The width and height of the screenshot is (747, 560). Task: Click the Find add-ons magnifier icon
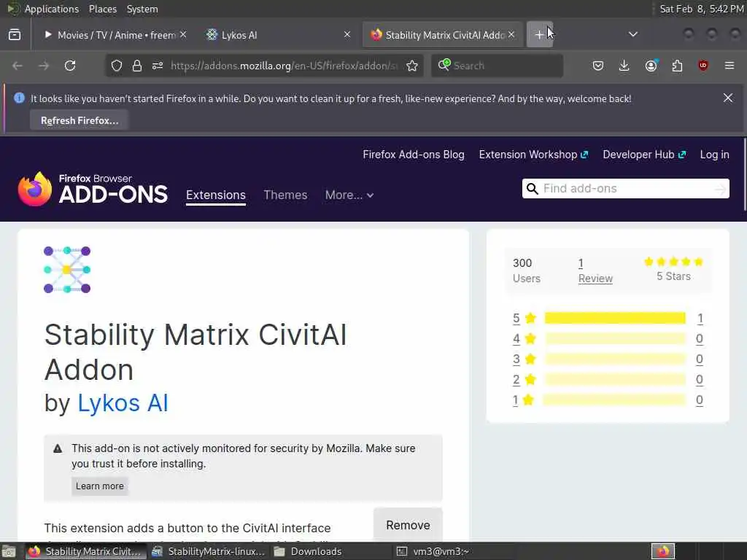(x=532, y=189)
